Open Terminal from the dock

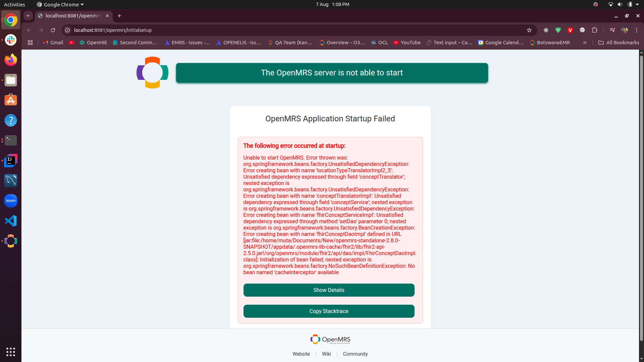11,140
